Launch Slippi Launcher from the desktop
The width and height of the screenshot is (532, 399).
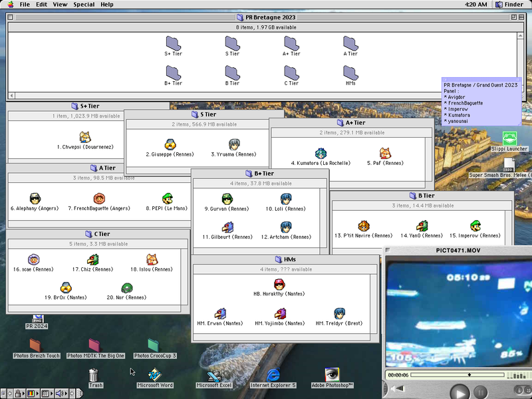pos(509,139)
